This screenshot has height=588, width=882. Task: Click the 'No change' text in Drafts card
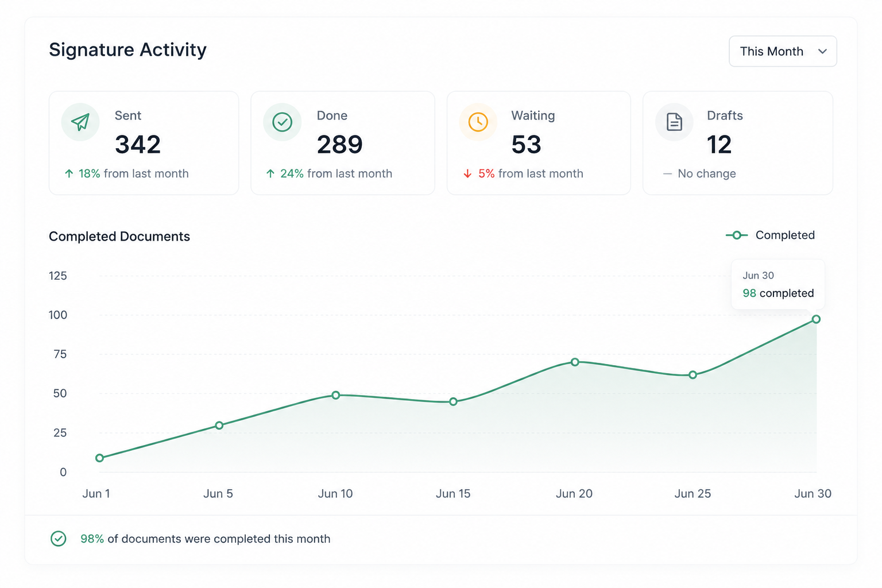click(x=707, y=173)
